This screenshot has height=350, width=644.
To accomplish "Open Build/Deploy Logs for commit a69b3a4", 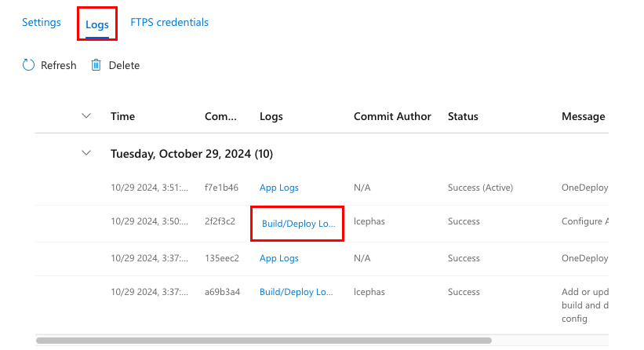I will [x=297, y=292].
